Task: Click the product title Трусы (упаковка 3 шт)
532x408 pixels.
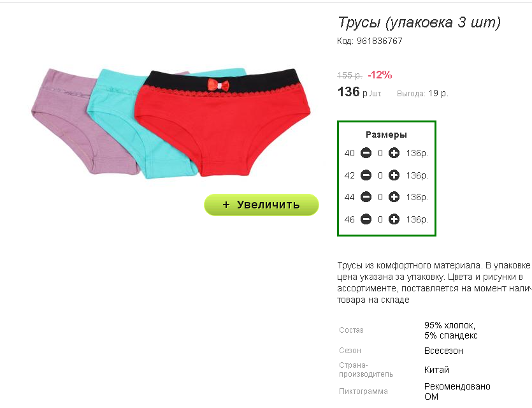Action: coord(419,22)
